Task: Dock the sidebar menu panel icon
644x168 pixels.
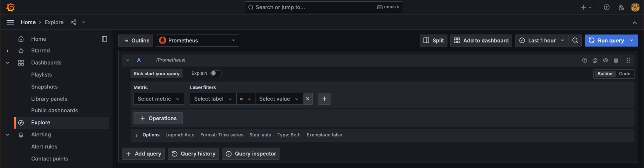Action: coord(104,39)
